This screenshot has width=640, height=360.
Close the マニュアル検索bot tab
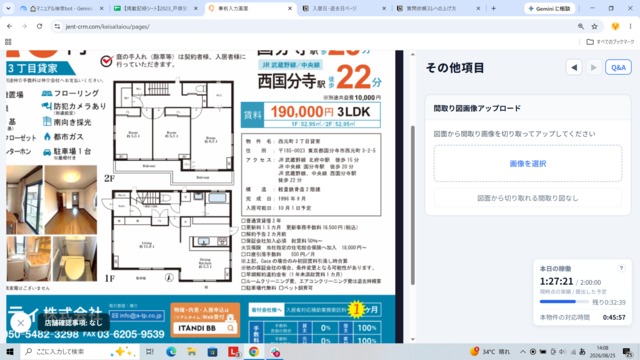102,8
